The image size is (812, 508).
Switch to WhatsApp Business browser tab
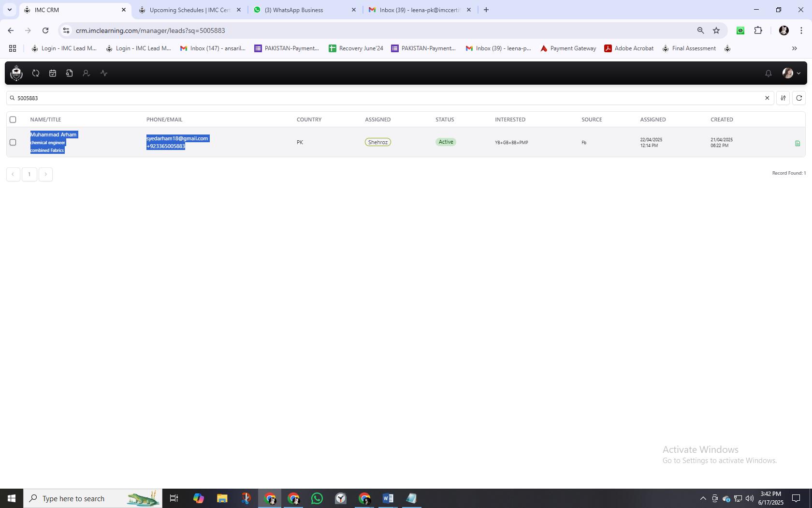304,10
